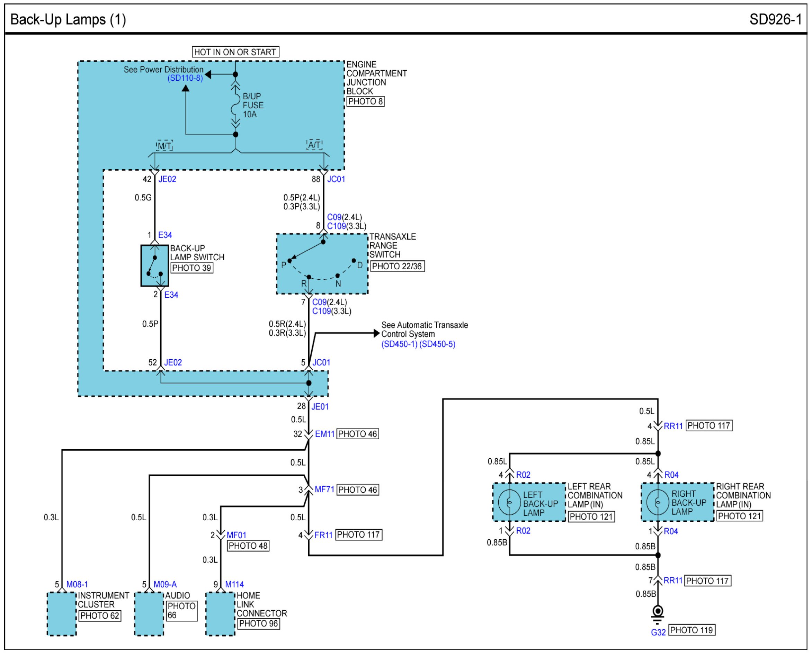Viewport: 812px width, 656px height.
Task: Click the home link connector box
Action: [x=220, y=614]
